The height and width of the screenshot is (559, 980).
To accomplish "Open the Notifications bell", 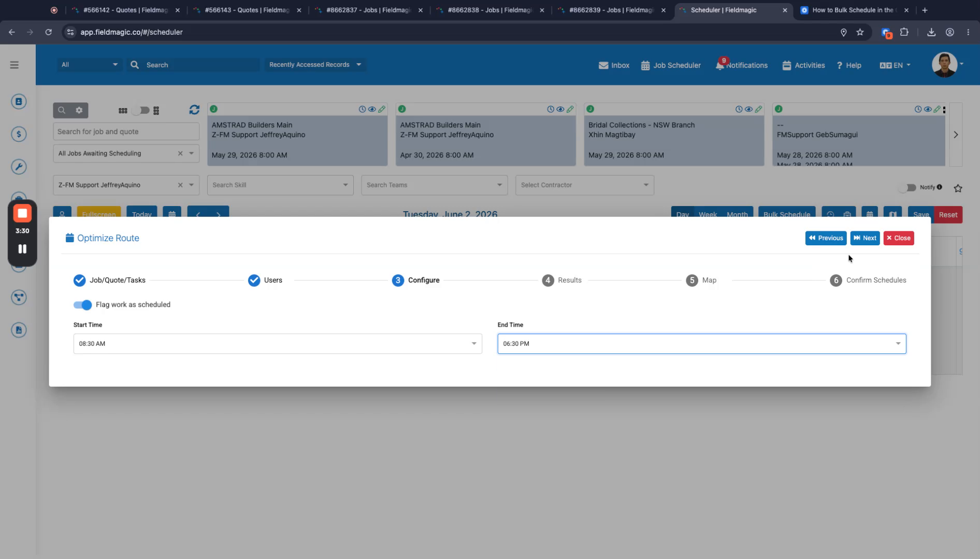I will click(741, 65).
